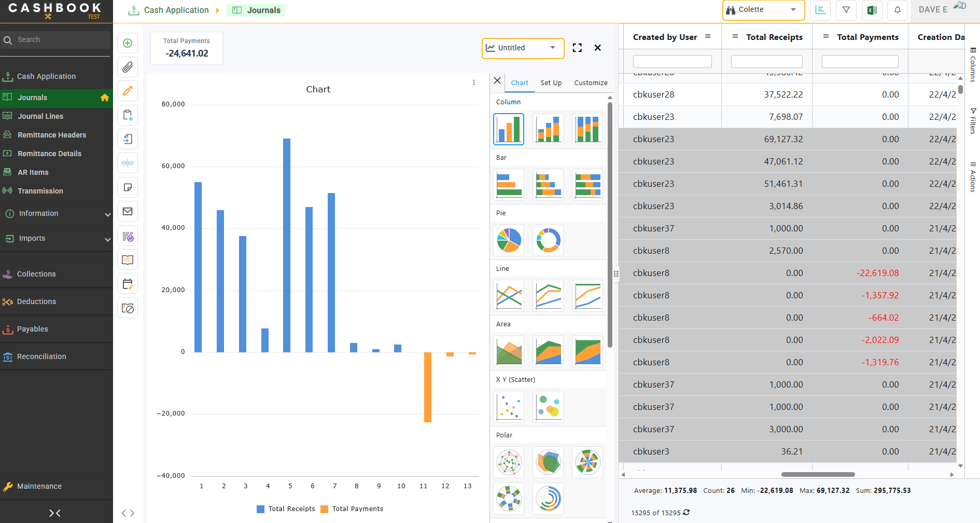Click the add new journal plus icon

128,43
